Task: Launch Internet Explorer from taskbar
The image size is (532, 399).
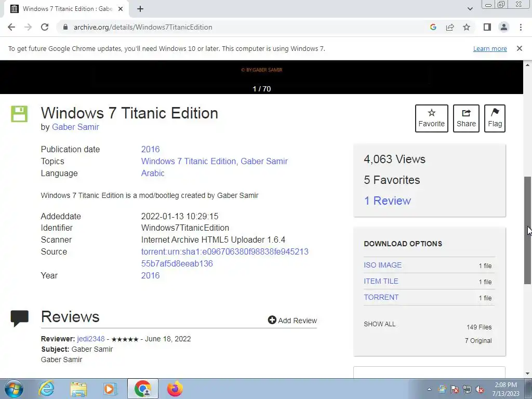Action: pos(46,389)
